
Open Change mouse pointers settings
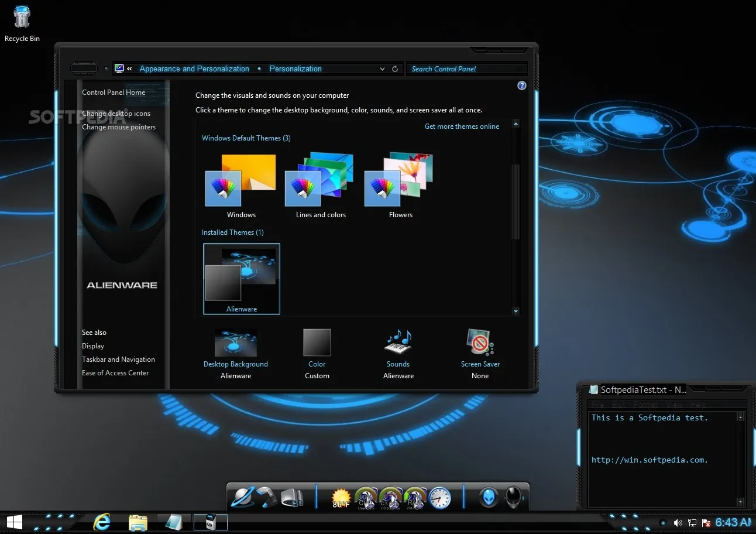point(119,126)
